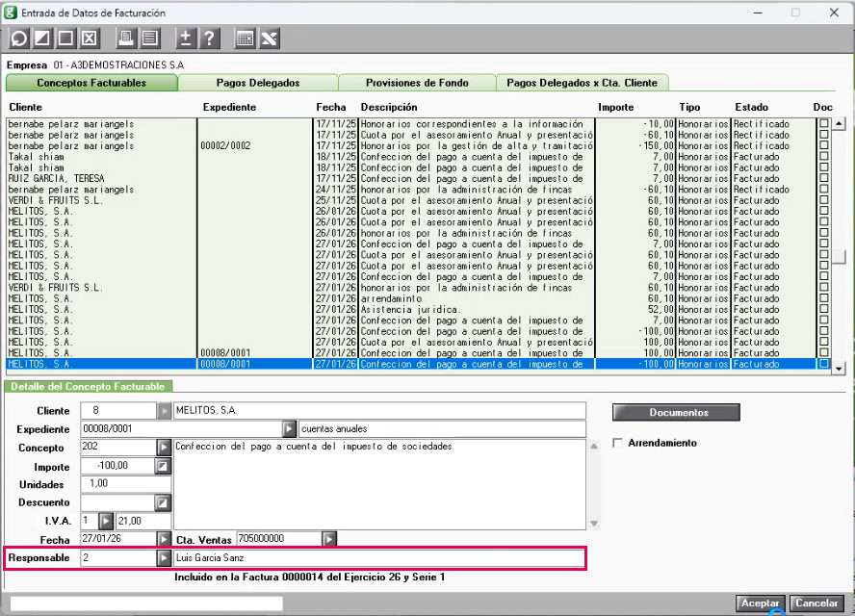The width and height of the screenshot is (855, 616).
Task: Open the I.V.A. type selector arrow
Action: click(x=106, y=521)
